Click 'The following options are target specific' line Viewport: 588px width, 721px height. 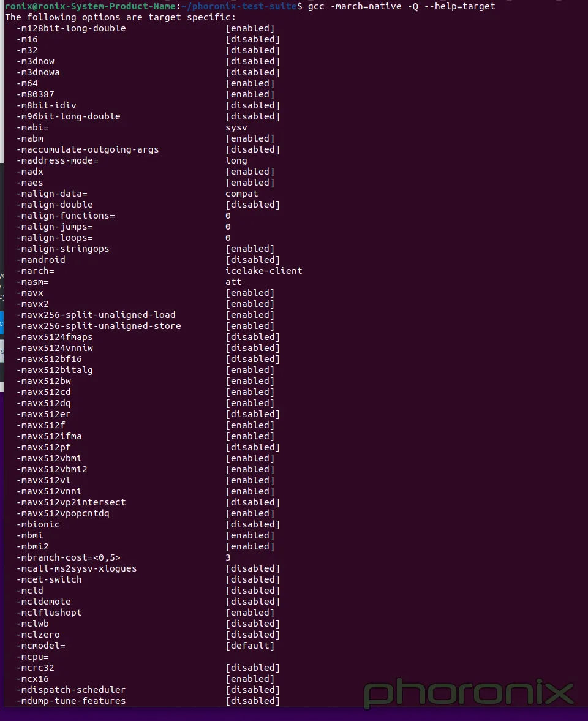[x=120, y=17]
